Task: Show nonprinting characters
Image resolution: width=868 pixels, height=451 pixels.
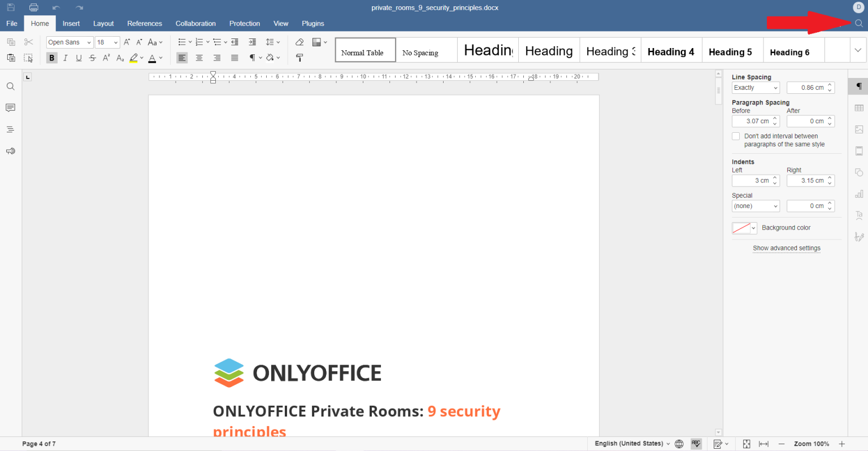Action: 253,57
